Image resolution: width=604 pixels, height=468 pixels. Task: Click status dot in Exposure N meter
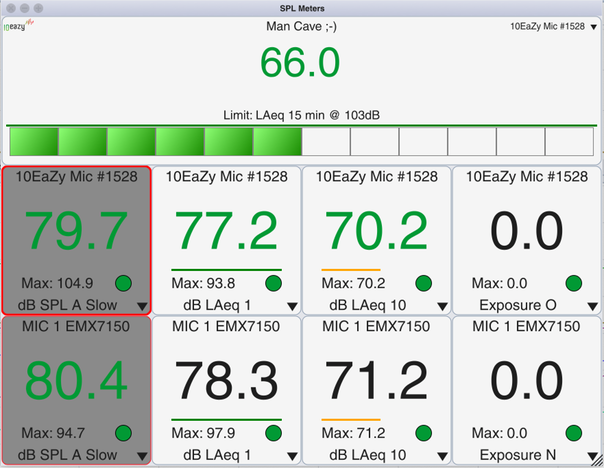coord(574,433)
